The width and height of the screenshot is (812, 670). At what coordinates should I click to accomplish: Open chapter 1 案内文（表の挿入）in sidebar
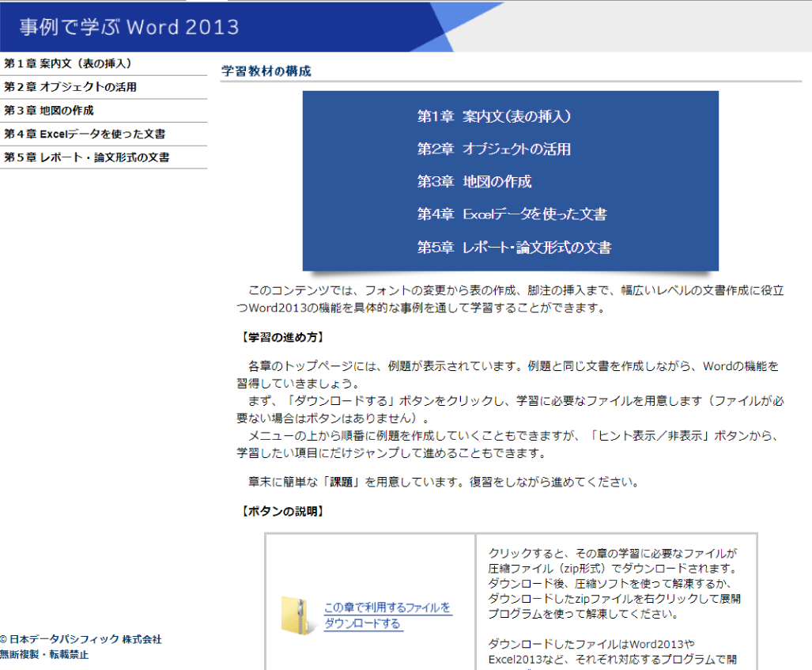coord(68,64)
